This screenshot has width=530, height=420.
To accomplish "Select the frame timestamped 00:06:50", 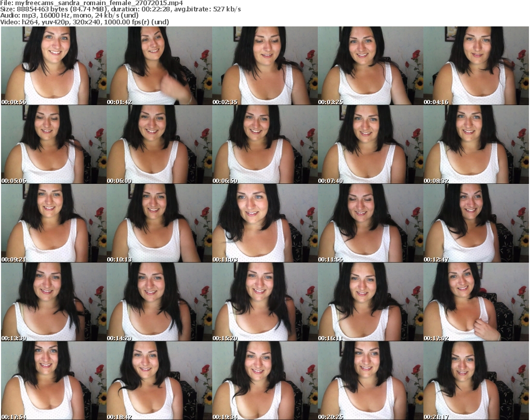I will [x=265, y=144].
